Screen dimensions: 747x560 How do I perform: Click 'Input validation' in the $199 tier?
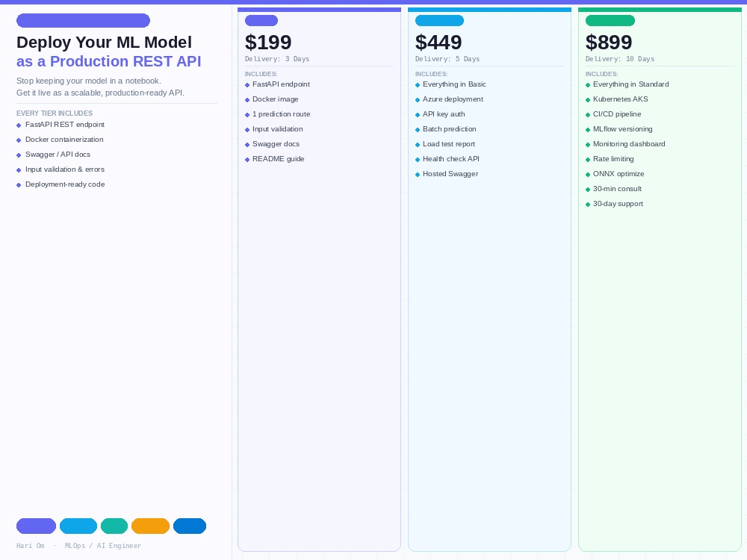(x=277, y=129)
